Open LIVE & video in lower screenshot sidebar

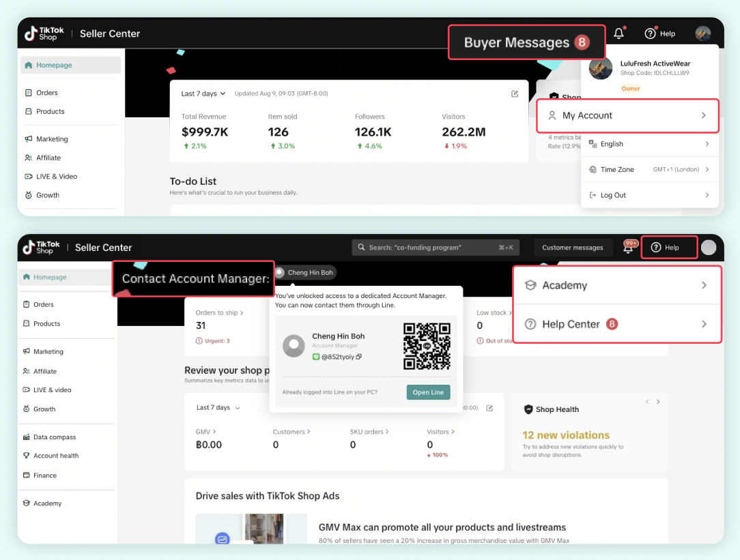[46, 390]
